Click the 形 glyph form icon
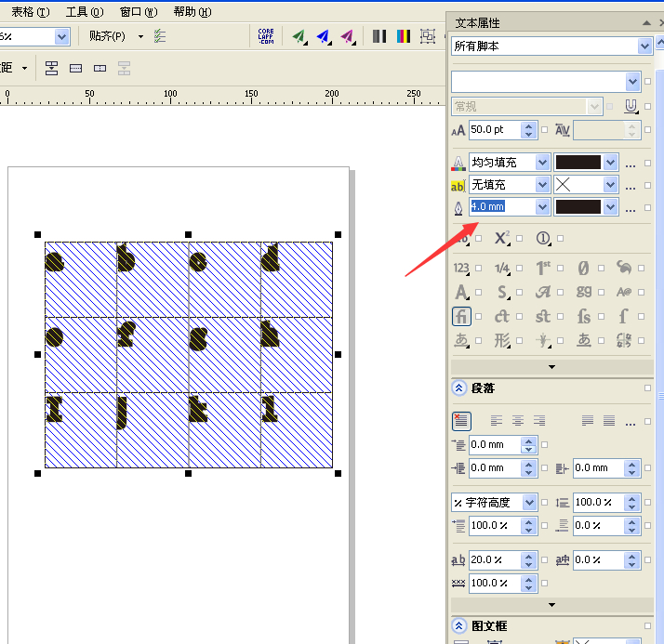Viewport: 664px width, 644px height. point(502,340)
